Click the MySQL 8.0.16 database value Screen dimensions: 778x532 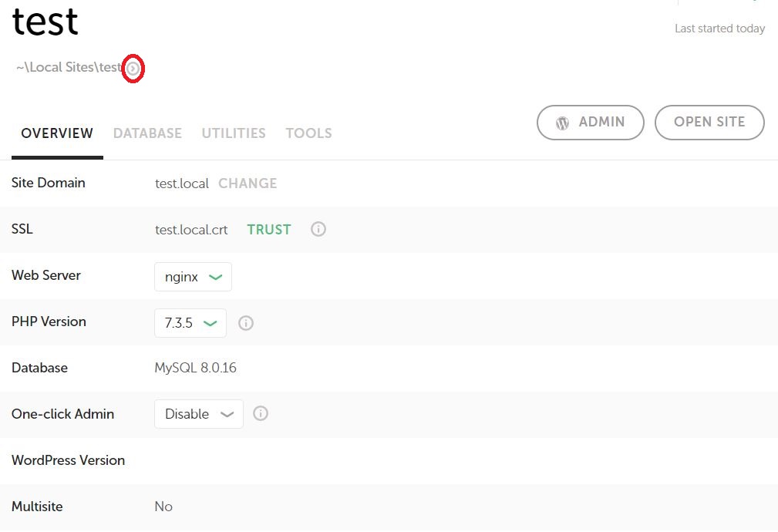point(196,368)
